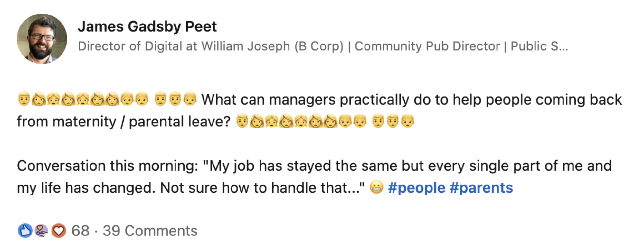The width and height of the screenshot is (644, 250).
Task: Click the Director of Digital headline text
Action: point(323,46)
